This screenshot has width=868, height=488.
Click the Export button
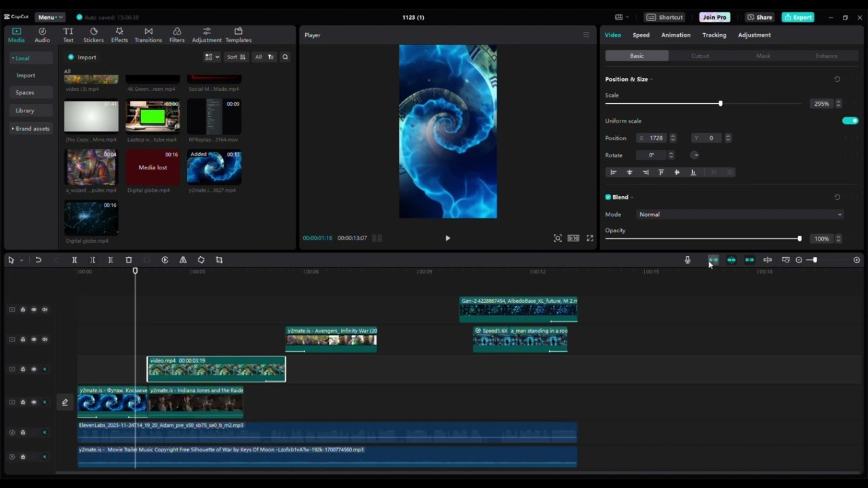(798, 17)
